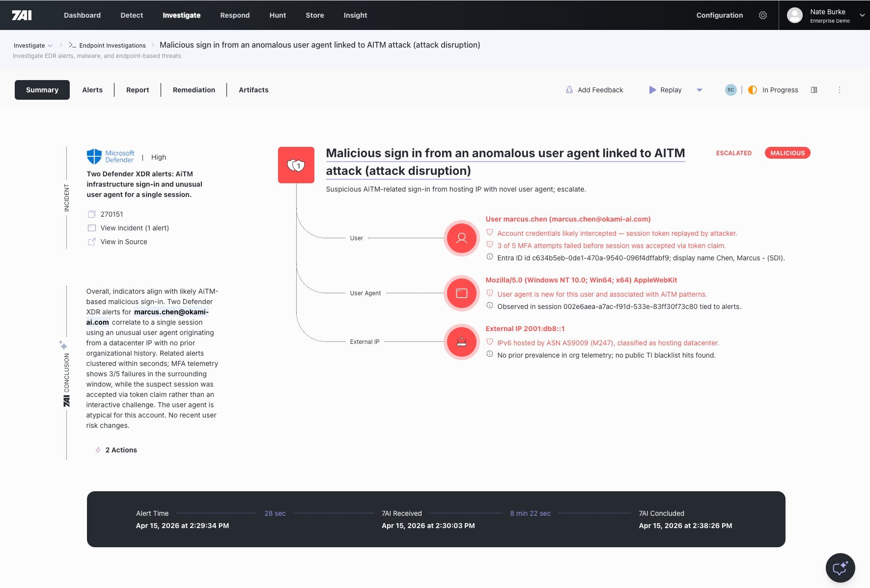The height and width of the screenshot is (588, 870).
Task: Click the User Agent browser icon
Action: (461, 293)
